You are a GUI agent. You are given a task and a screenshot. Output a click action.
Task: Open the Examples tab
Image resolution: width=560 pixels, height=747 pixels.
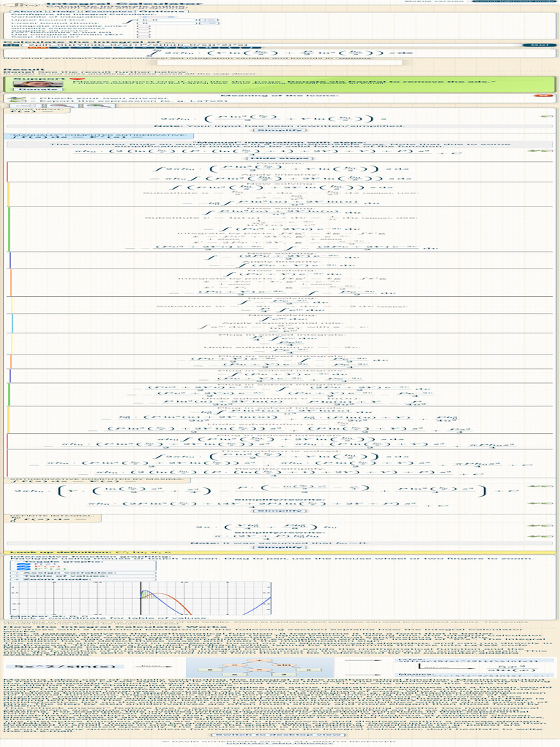109,12
